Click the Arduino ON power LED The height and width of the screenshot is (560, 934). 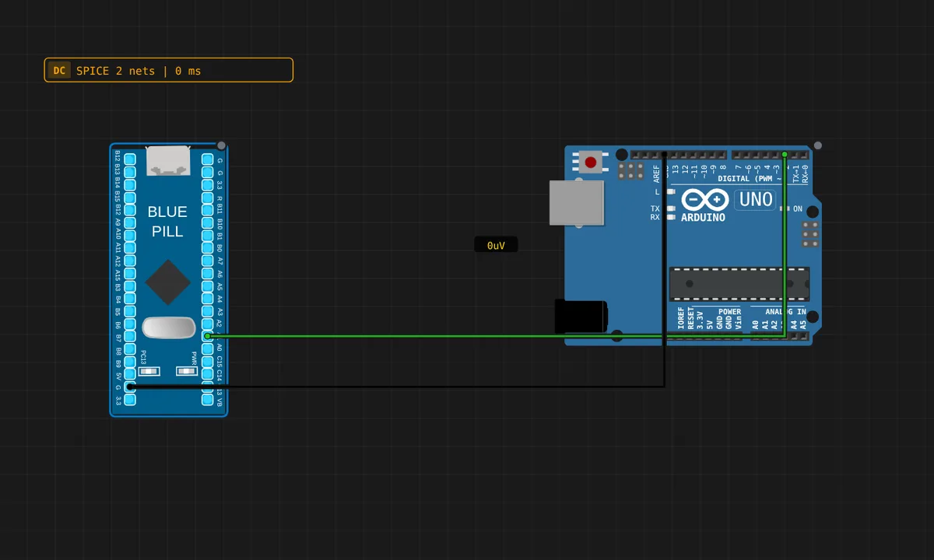pos(783,208)
